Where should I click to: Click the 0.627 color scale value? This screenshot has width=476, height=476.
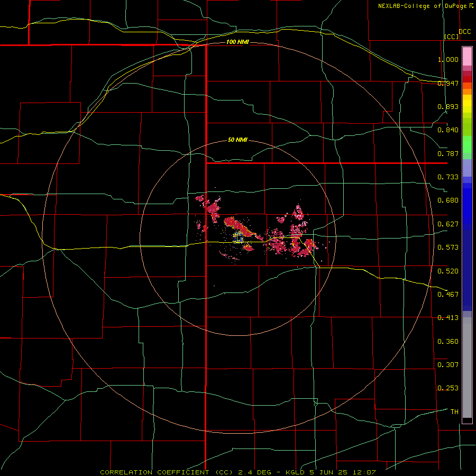coord(448,224)
